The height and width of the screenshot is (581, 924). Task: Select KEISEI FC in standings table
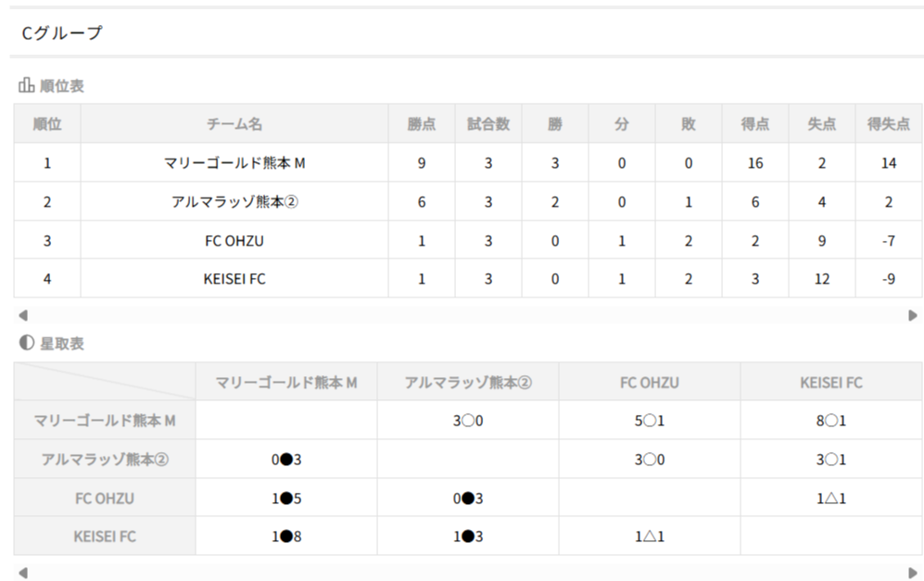[234, 279]
